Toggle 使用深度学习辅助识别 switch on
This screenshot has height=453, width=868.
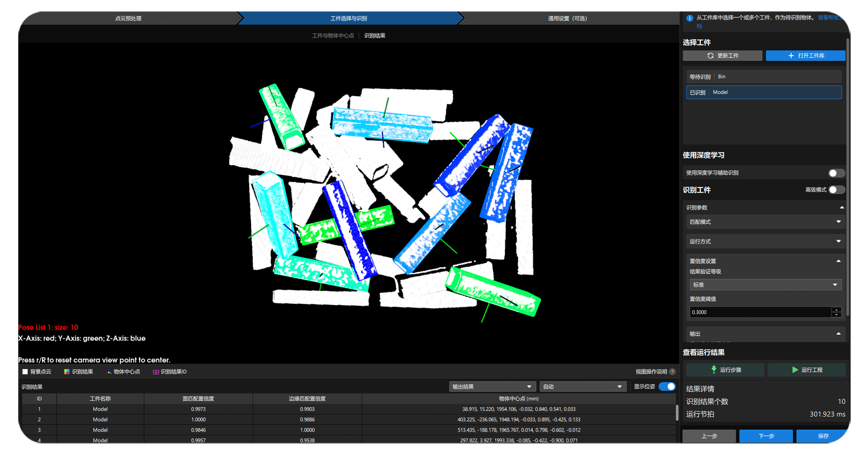pyautogui.click(x=836, y=173)
